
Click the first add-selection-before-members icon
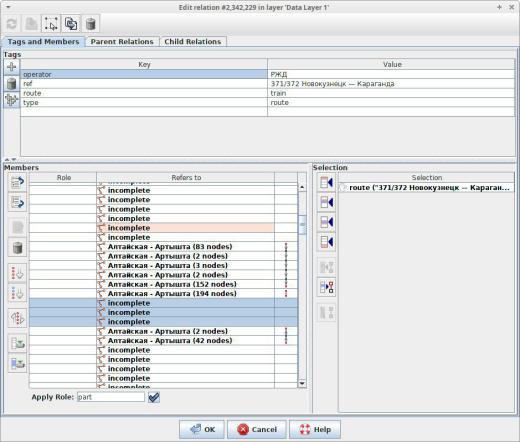[326, 182]
